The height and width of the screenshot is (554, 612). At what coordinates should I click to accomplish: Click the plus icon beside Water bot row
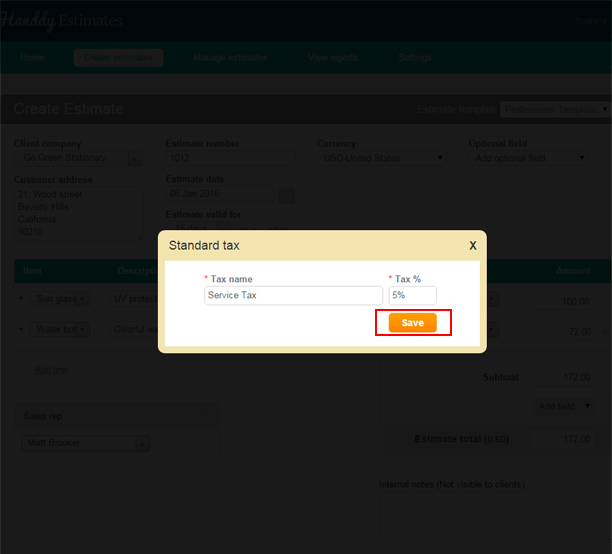pos(21,329)
